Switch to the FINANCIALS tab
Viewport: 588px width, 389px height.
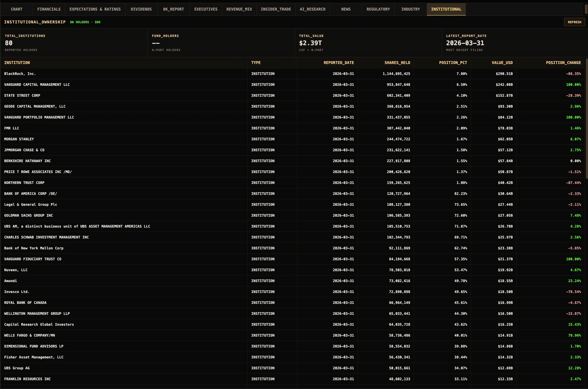tap(49, 9)
